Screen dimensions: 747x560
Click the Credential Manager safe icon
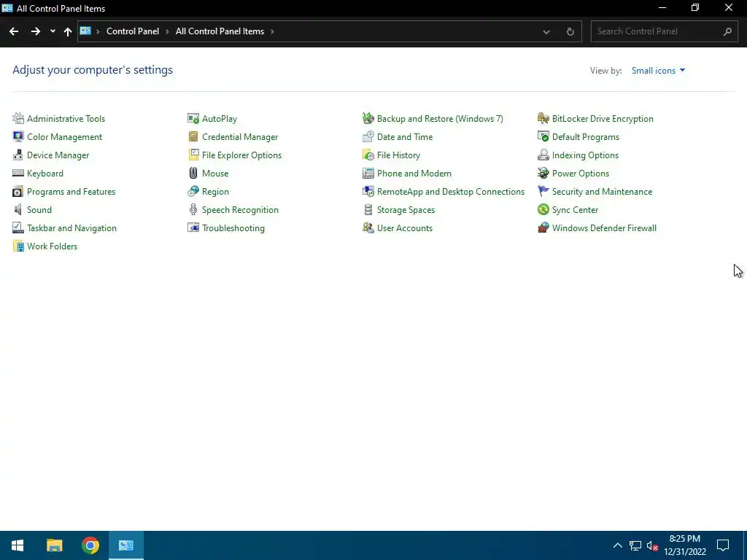(x=193, y=136)
